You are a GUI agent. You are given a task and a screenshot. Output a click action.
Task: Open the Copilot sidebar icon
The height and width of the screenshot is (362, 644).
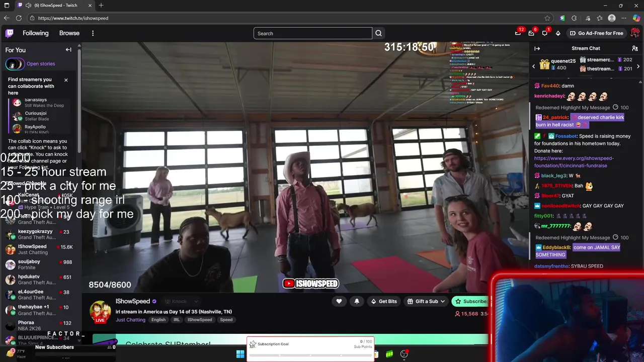pos(636,18)
